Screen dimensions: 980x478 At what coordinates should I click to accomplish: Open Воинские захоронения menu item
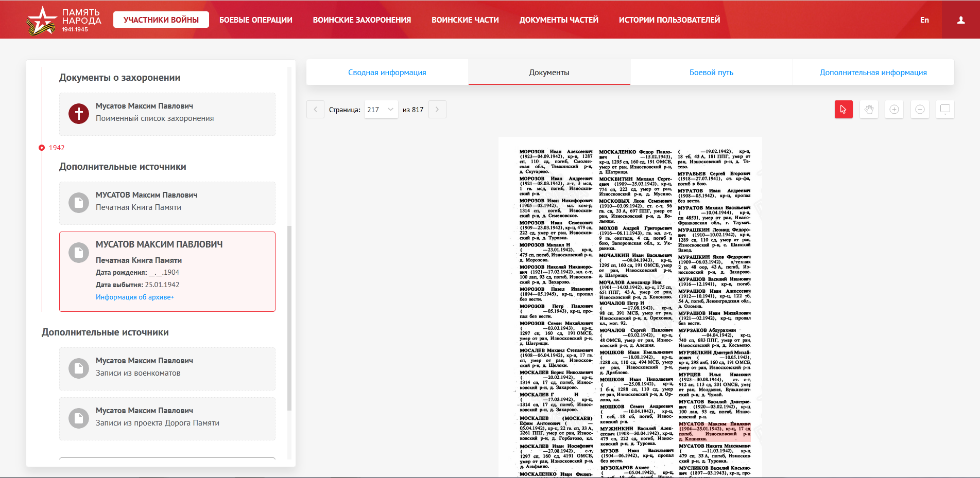[x=362, y=20]
